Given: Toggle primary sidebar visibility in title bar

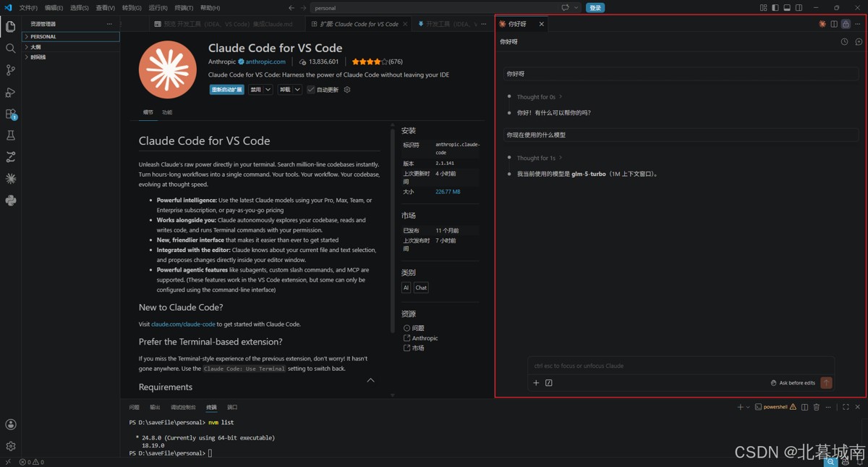Looking at the screenshot, I should tap(775, 8).
